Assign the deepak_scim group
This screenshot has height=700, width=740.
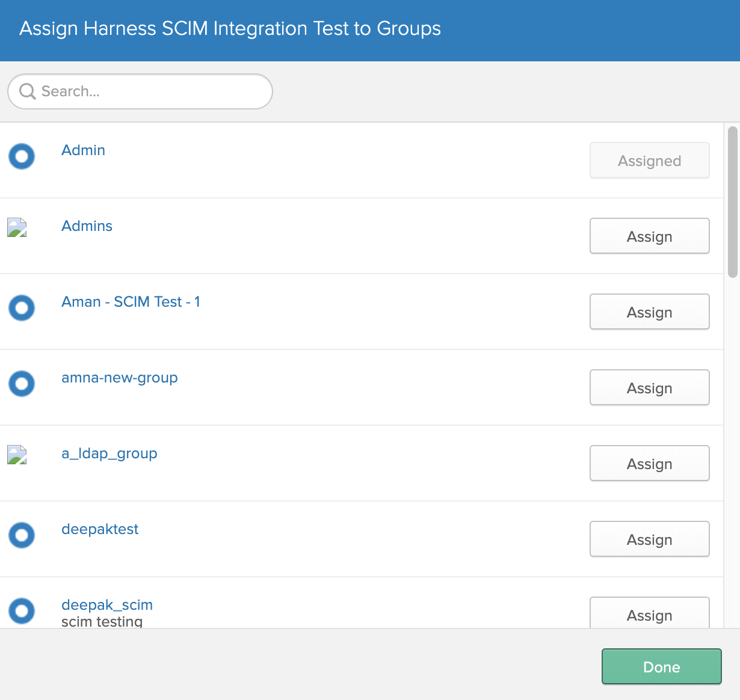point(650,613)
